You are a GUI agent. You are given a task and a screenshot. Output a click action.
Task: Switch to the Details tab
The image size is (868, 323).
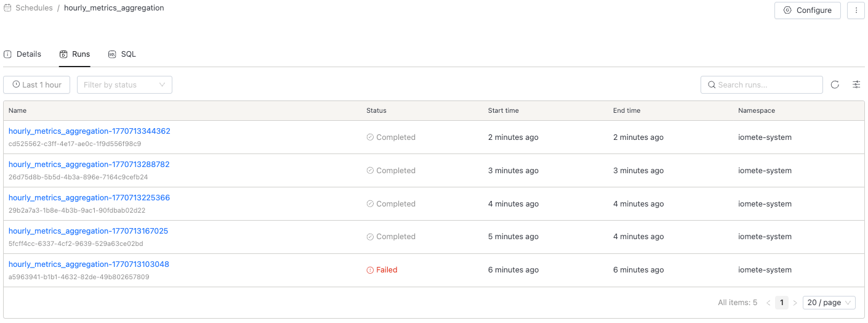pyautogui.click(x=23, y=54)
